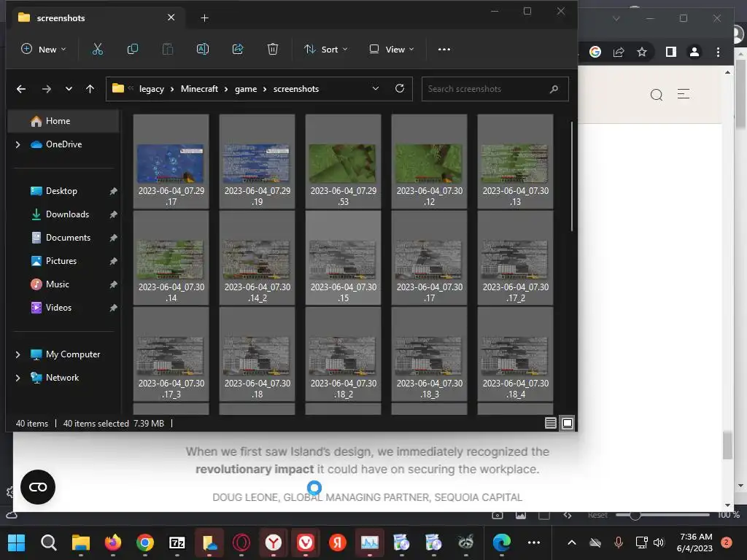Click the Google icon in browser address bar
The width and height of the screenshot is (747, 560).
595,52
